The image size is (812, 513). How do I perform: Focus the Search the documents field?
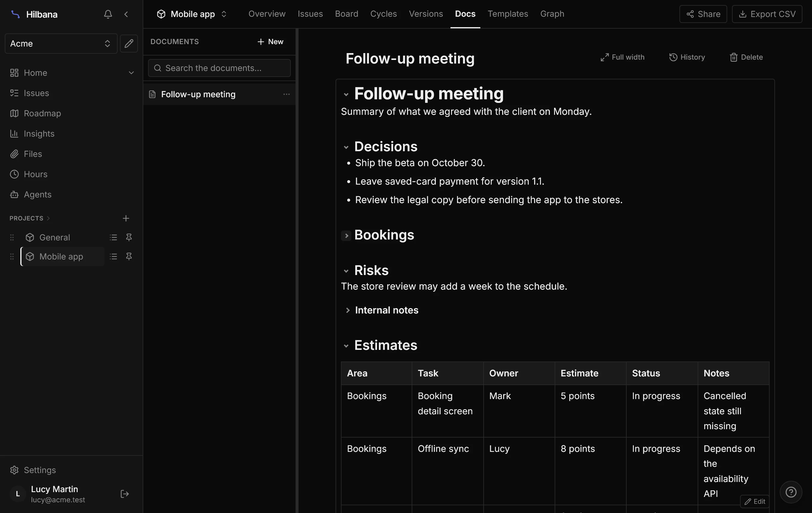pyautogui.click(x=219, y=68)
